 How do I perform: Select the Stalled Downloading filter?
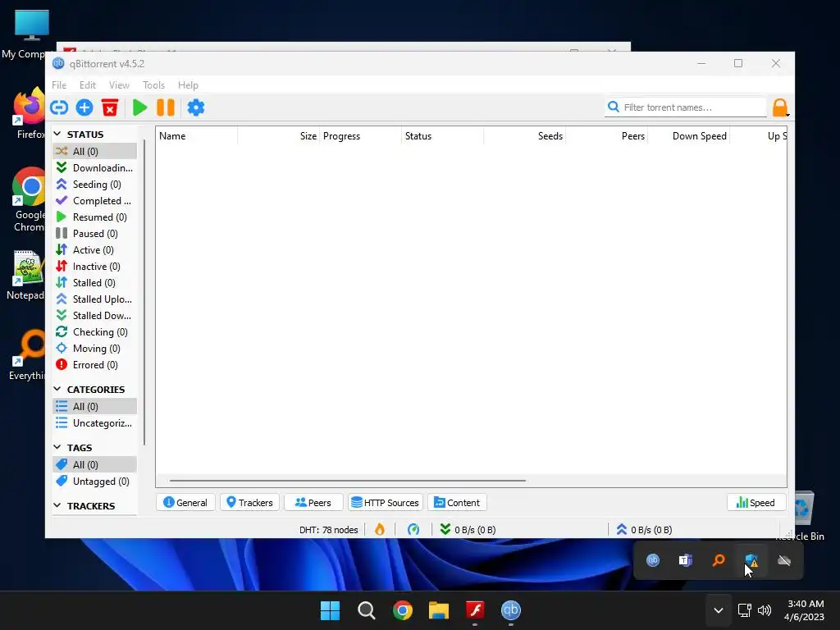94,316
